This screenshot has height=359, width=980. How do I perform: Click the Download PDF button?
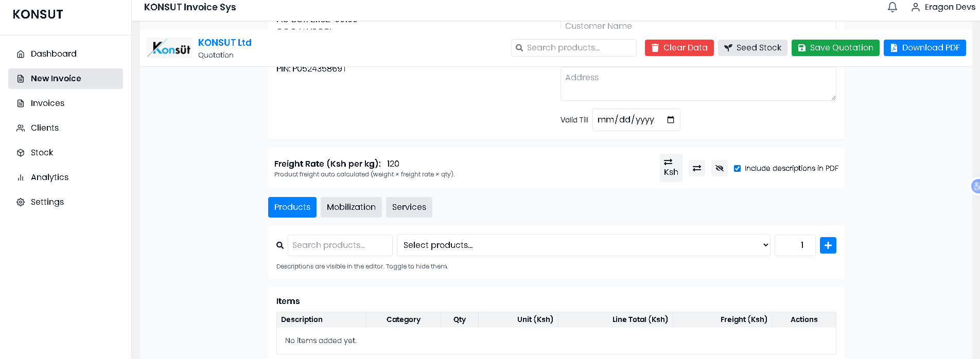pos(925,48)
